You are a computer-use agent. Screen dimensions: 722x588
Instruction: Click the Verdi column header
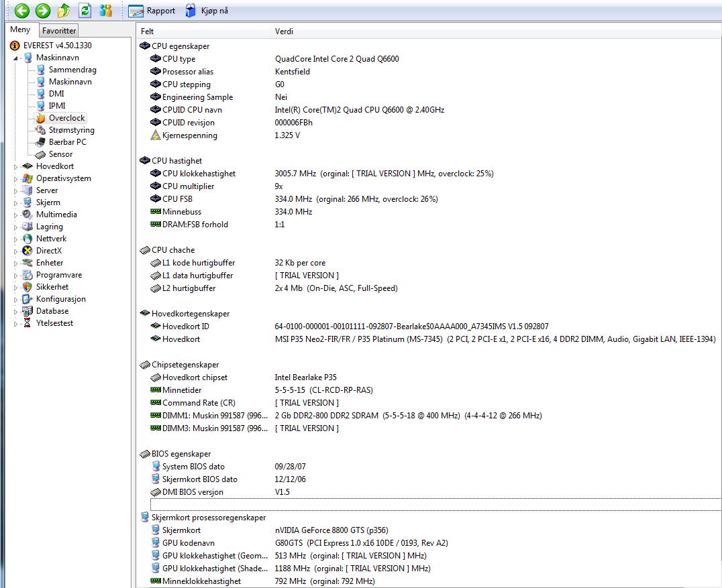click(x=497, y=32)
